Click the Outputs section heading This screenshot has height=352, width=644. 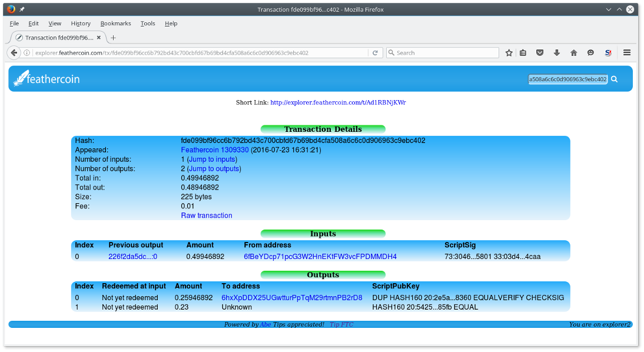[323, 275]
